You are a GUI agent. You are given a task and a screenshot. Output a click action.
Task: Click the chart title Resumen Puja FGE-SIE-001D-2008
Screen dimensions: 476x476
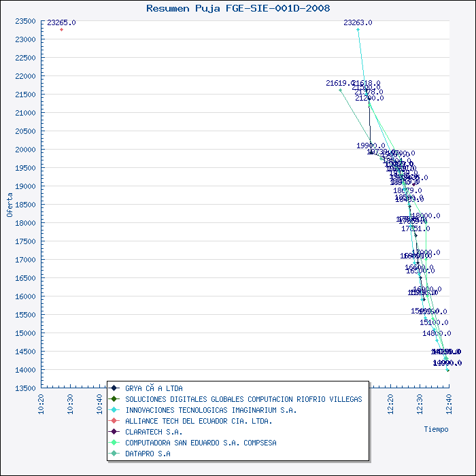click(238, 8)
